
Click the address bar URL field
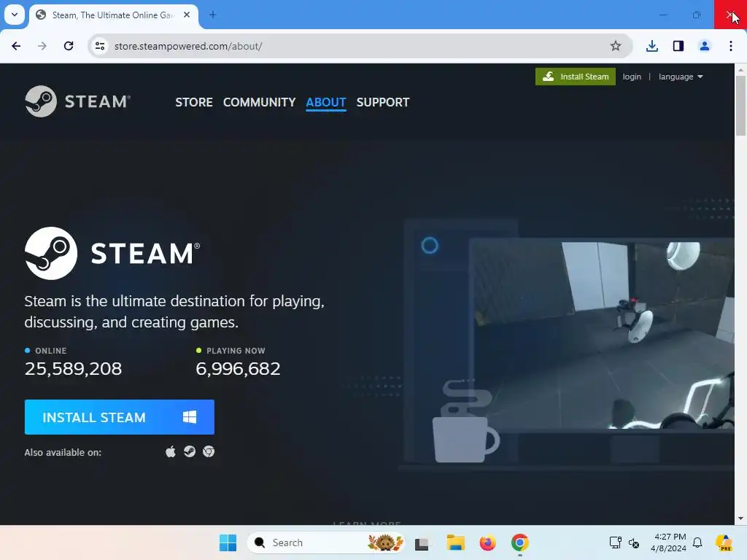point(360,46)
